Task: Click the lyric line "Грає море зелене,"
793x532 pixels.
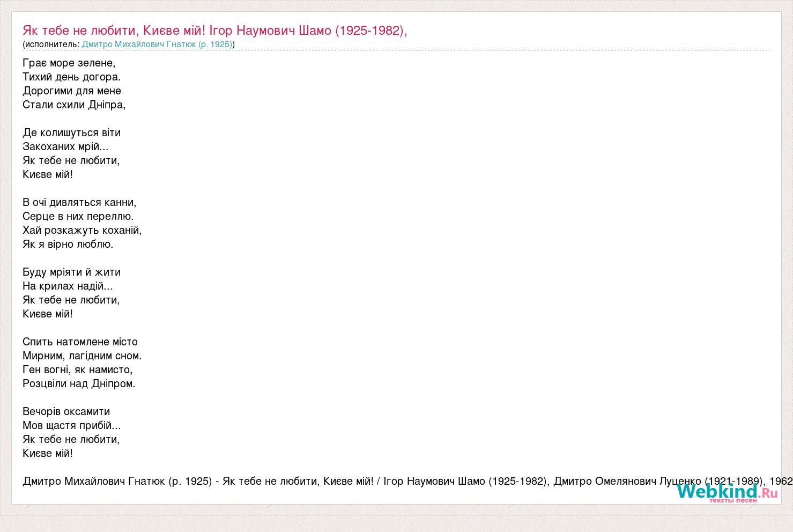Action: [x=69, y=63]
